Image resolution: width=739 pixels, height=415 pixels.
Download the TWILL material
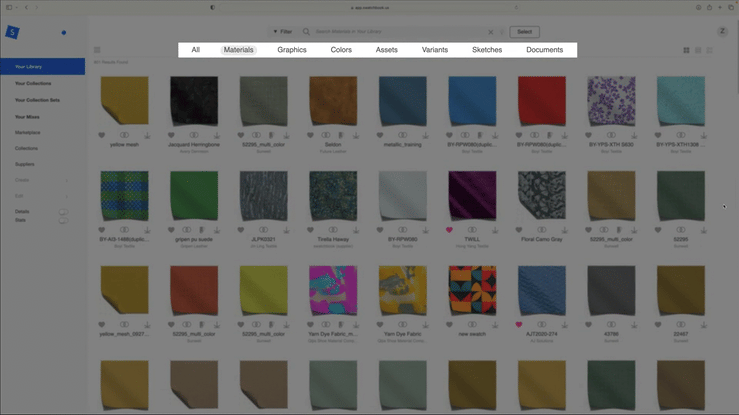(x=495, y=230)
